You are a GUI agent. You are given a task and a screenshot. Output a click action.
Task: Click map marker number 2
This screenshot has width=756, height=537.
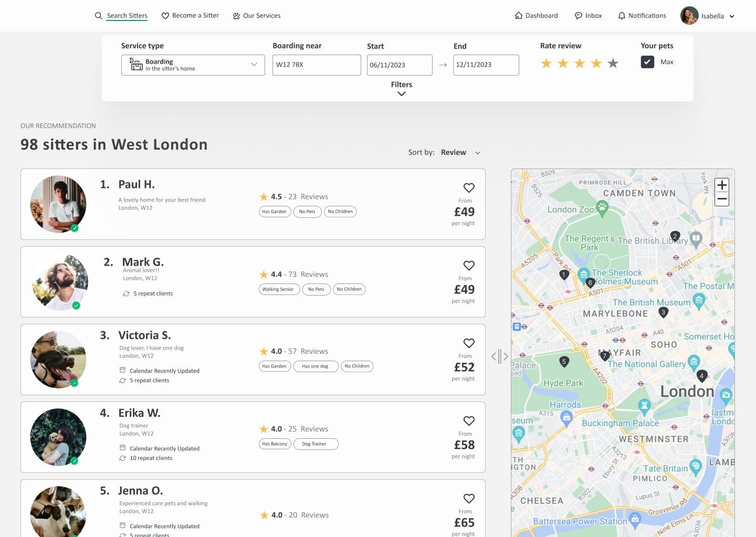pyautogui.click(x=675, y=236)
